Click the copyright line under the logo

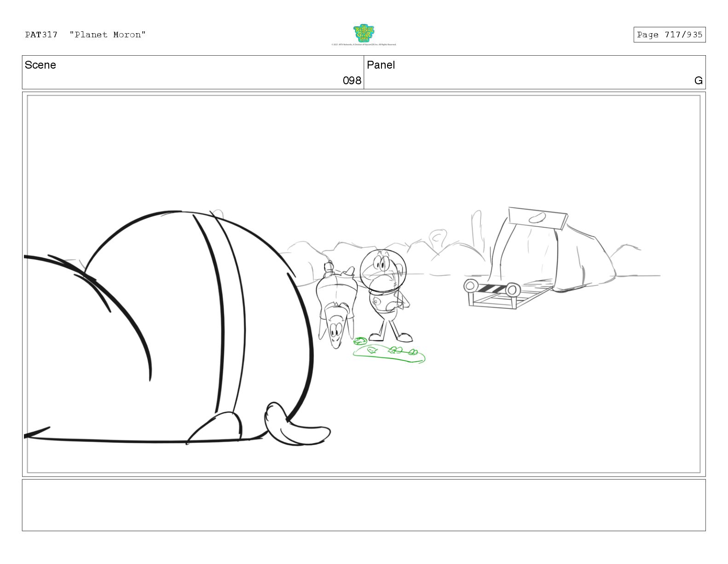(364, 45)
